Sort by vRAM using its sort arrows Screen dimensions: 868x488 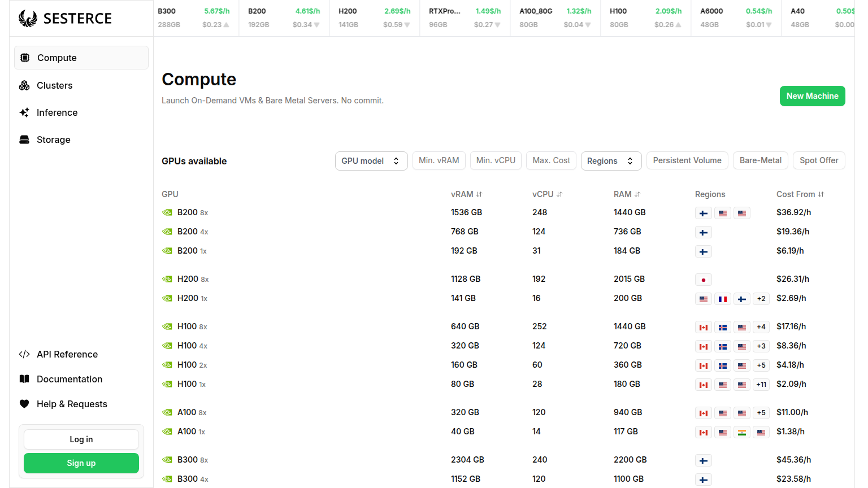[x=479, y=194]
